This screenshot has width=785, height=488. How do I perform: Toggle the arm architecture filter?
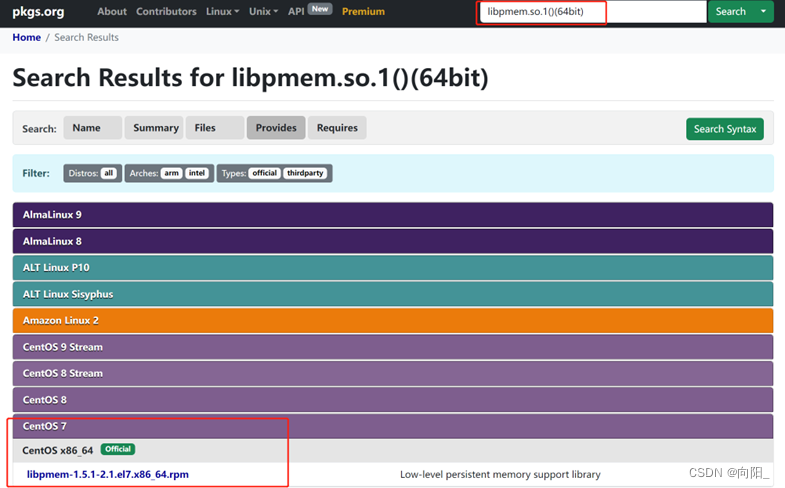click(171, 173)
